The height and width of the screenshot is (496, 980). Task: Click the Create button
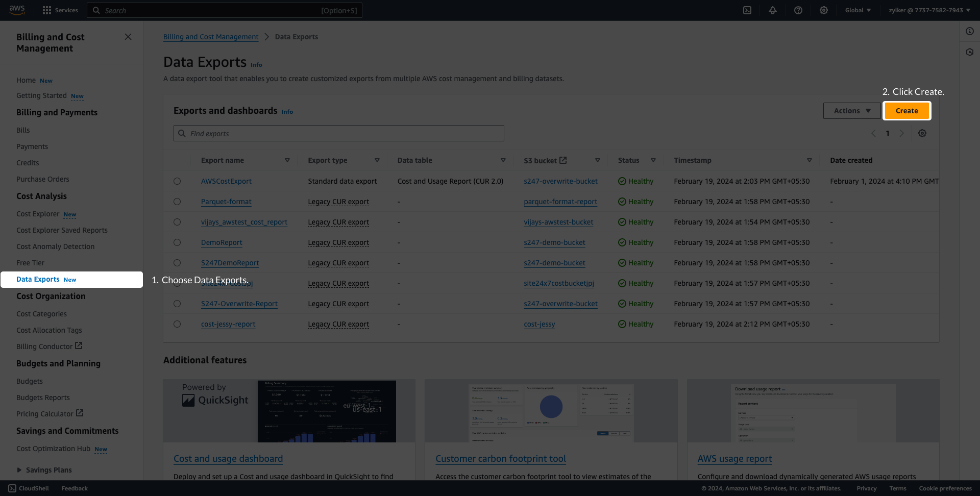pos(906,111)
